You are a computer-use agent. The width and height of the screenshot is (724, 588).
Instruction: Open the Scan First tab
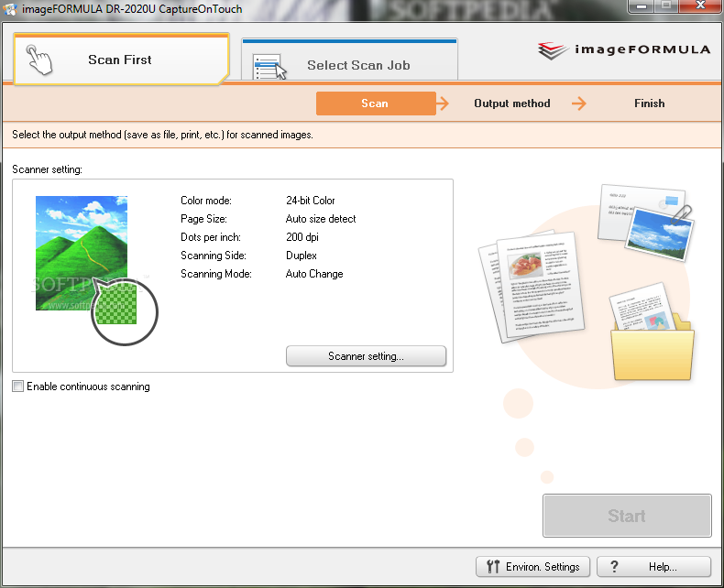click(121, 60)
